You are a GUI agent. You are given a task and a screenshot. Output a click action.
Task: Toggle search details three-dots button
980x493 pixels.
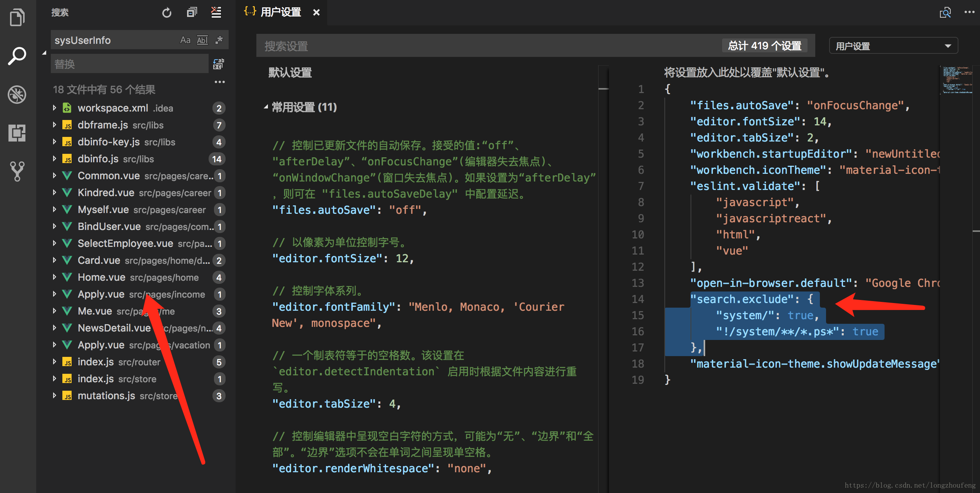pyautogui.click(x=219, y=82)
